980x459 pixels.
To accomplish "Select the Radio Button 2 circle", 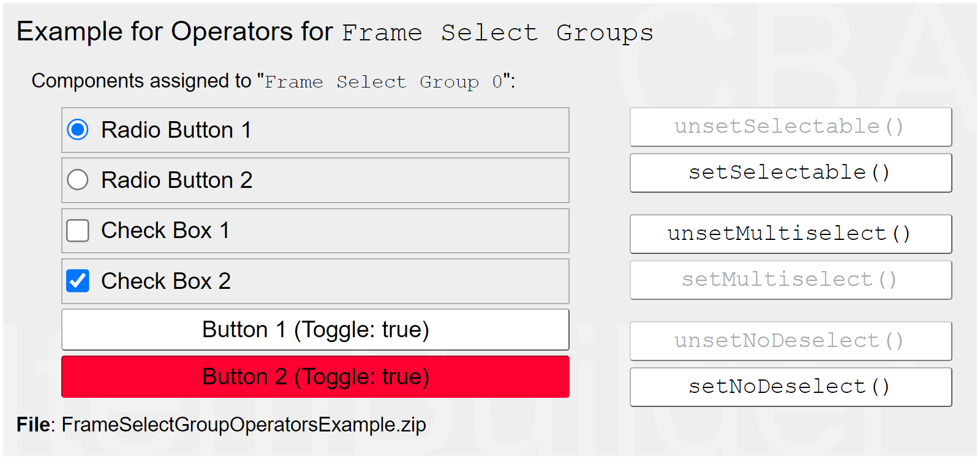I will pos(78,180).
